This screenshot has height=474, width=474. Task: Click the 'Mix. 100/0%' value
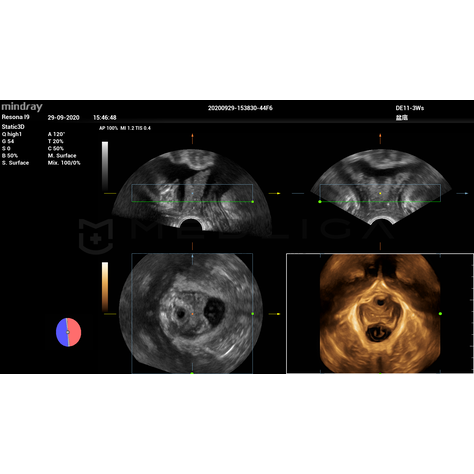coord(64,163)
